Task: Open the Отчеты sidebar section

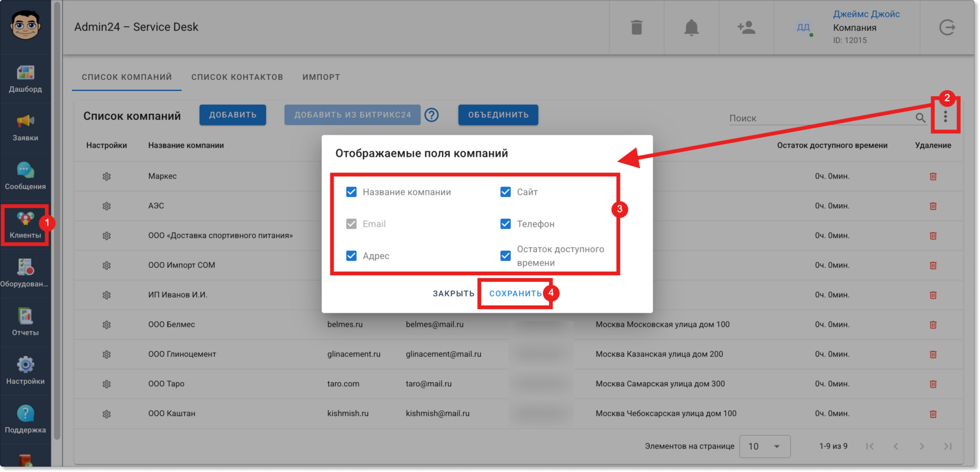Action: [25, 322]
